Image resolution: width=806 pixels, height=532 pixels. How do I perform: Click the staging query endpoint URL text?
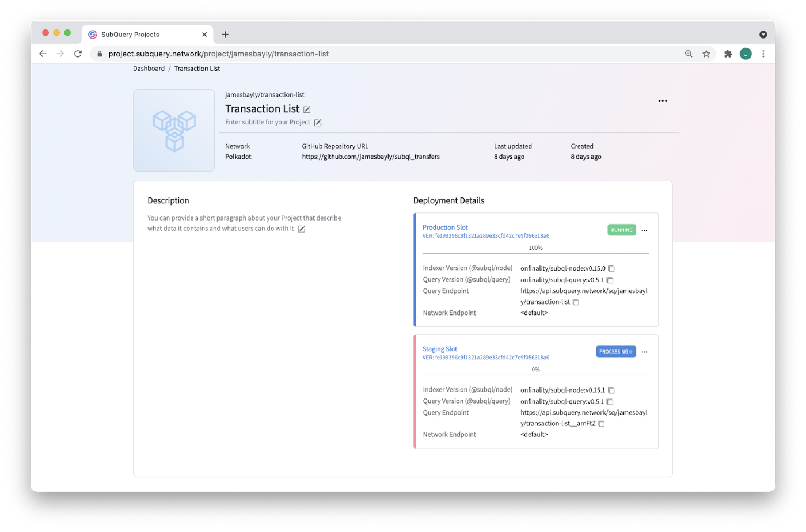tap(584, 418)
